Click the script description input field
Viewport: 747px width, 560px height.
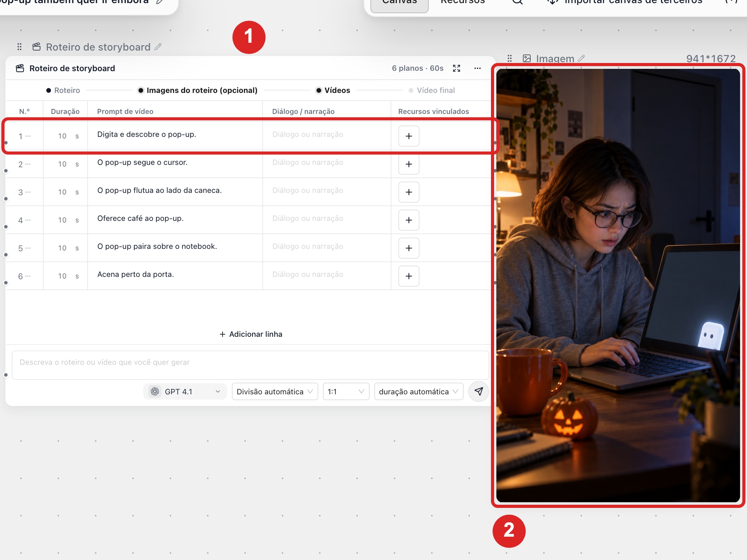tap(251, 365)
